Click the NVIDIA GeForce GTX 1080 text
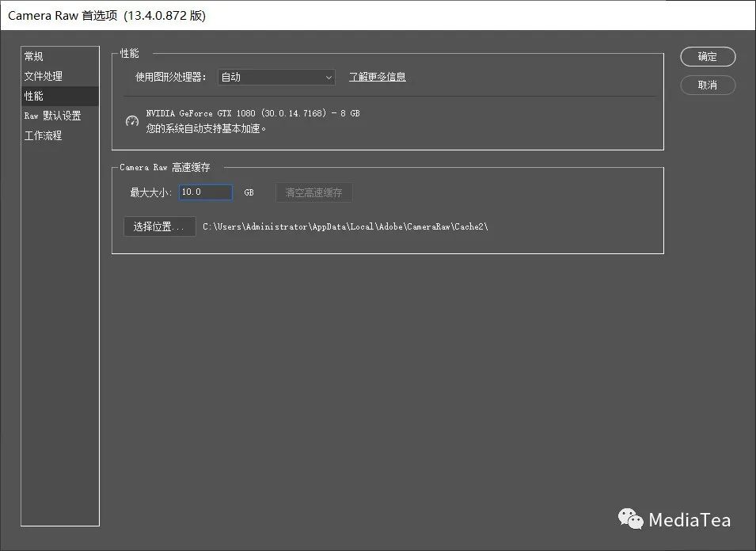This screenshot has height=551, width=756. [x=253, y=113]
